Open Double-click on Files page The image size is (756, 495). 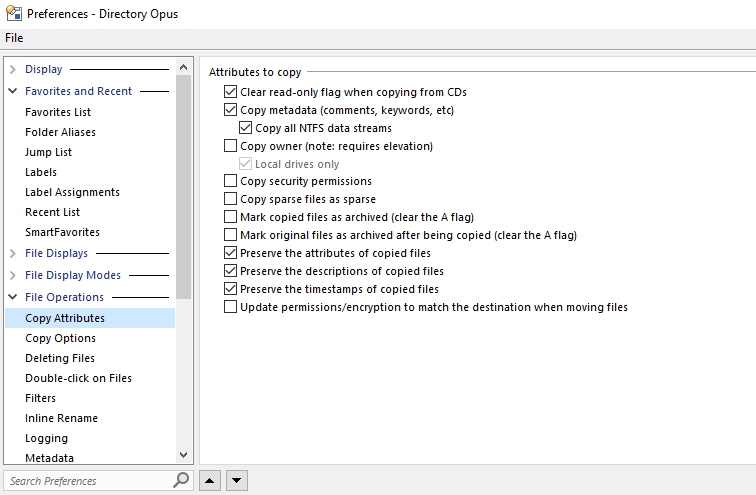(78, 378)
